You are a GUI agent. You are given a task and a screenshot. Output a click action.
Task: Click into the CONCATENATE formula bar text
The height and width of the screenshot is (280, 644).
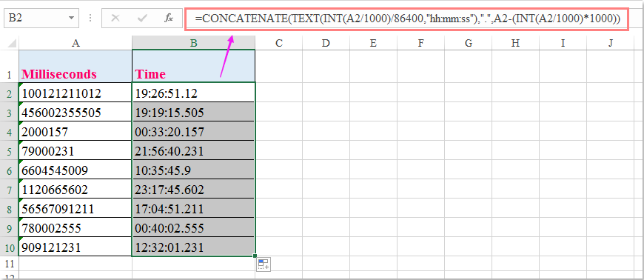pyautogui.click(x=407, y=19)
